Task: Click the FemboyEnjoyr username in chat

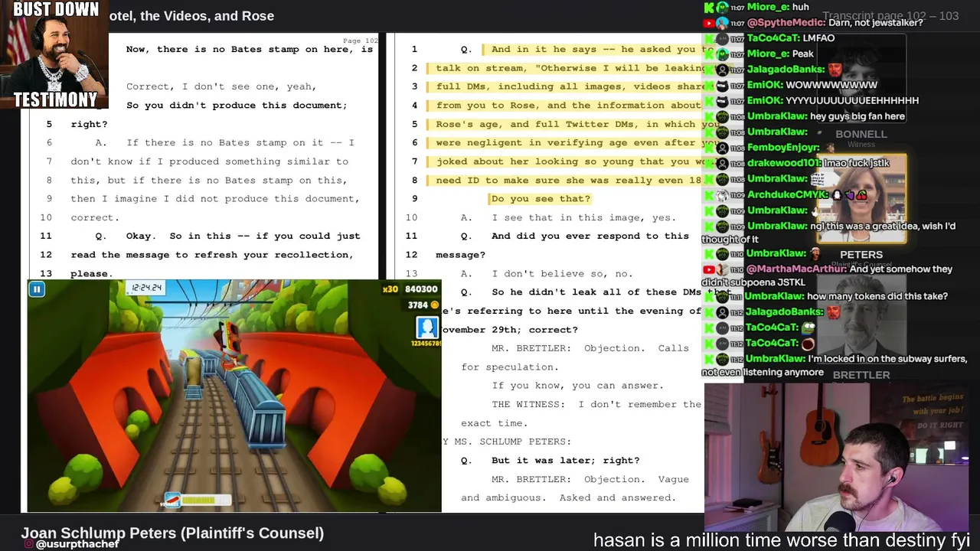Action: coord(782,148)
